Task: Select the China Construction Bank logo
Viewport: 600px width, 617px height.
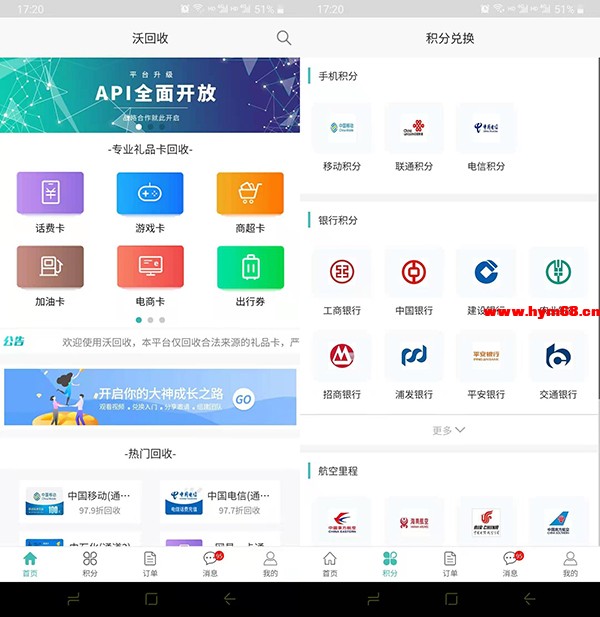Action: 486,272
